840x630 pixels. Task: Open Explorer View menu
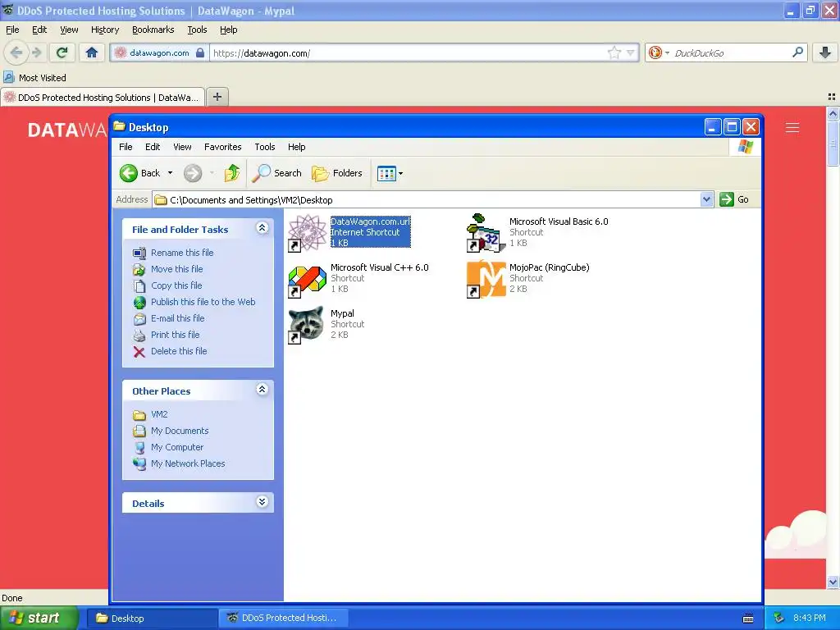point(182,147)
